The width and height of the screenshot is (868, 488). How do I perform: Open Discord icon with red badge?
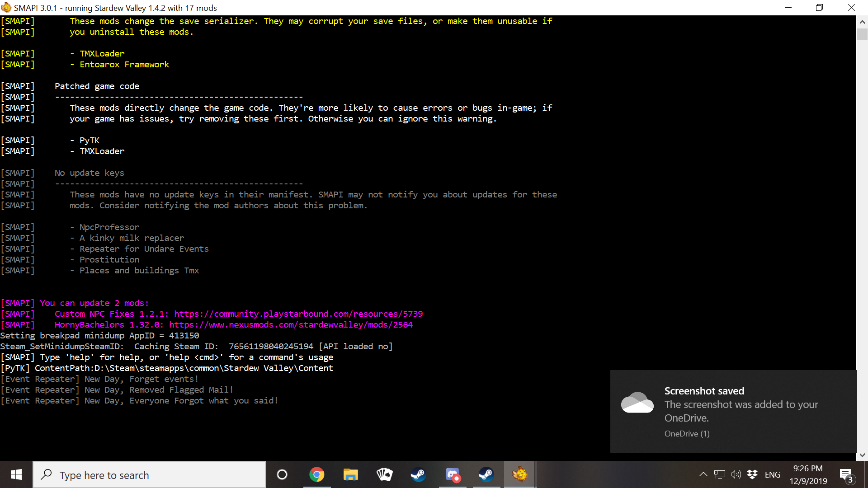(453, 474)
